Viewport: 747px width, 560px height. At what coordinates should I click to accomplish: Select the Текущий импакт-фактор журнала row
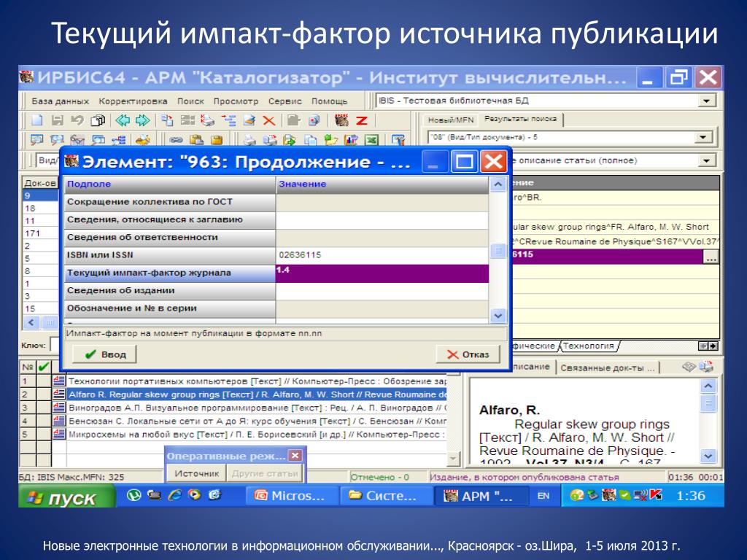click(x=170, y=273)
